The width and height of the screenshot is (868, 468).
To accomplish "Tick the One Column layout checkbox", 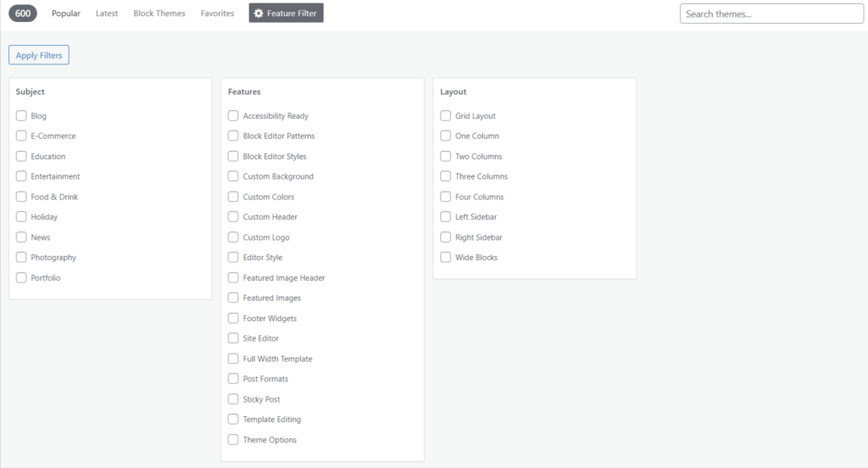I will pos(445,136).
